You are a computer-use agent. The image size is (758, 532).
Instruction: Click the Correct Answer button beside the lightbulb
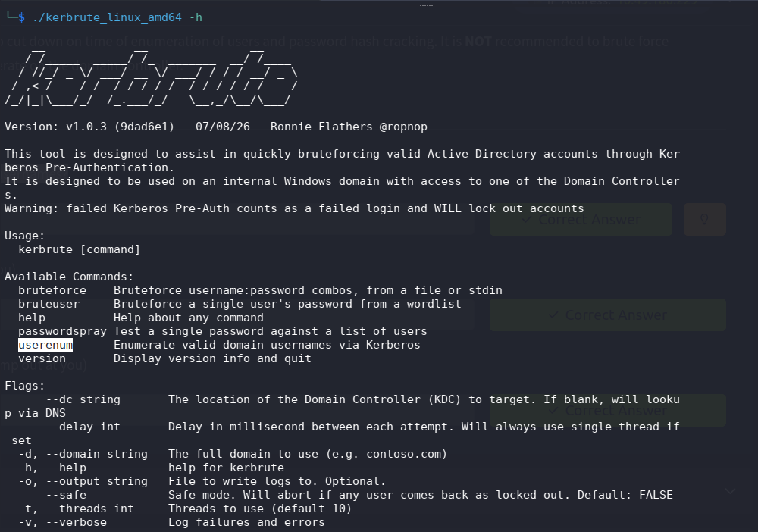click(581, 219)
